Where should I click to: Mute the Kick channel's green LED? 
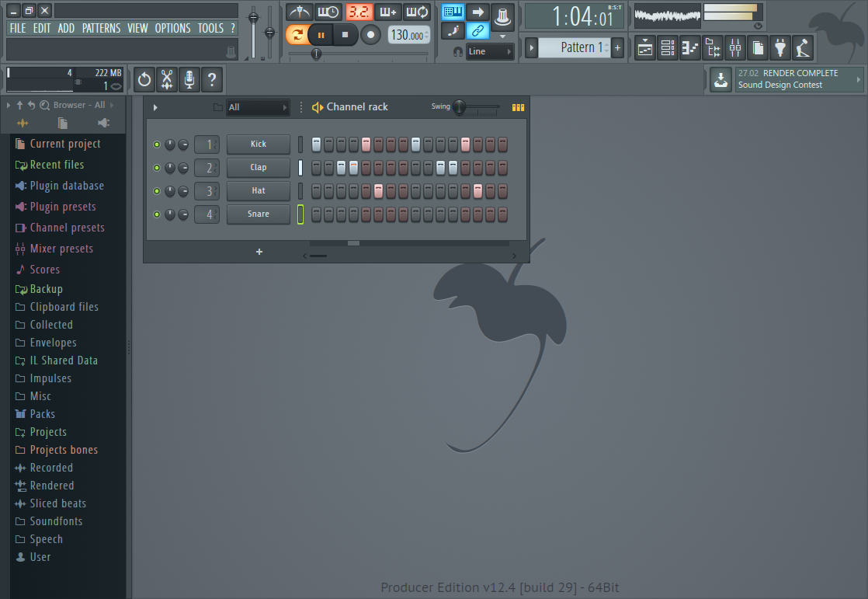point(156,145)
